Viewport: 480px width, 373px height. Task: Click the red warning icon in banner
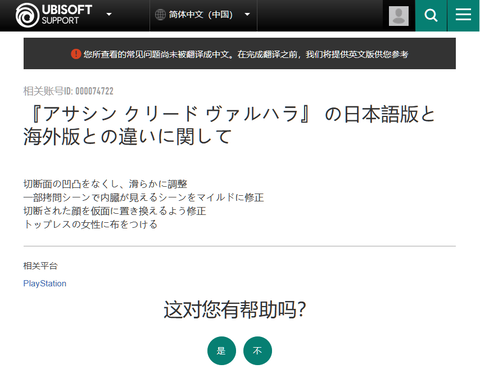[76, 54]
